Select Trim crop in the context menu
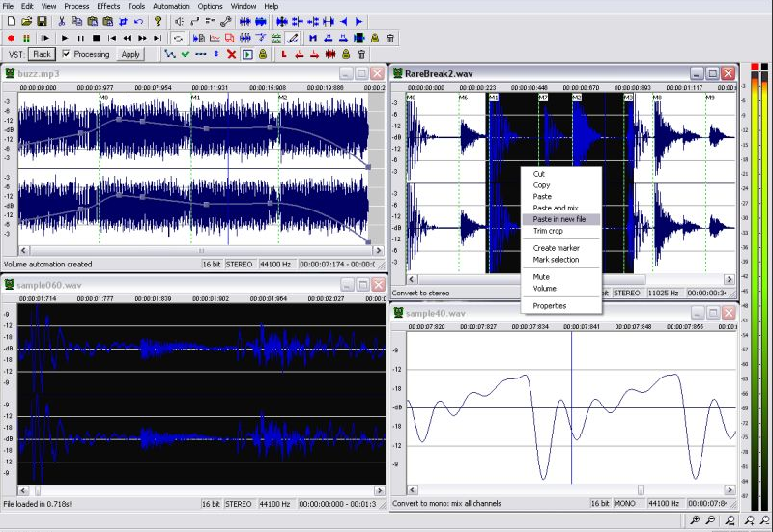The height and width of the screenshot is (532, 773). pyautogui.click(x=561, y=231)
